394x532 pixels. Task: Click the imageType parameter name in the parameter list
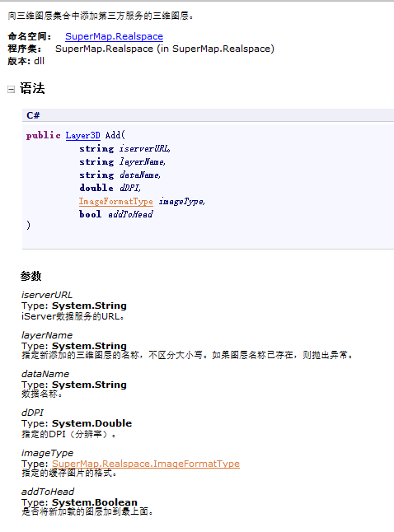47,453
